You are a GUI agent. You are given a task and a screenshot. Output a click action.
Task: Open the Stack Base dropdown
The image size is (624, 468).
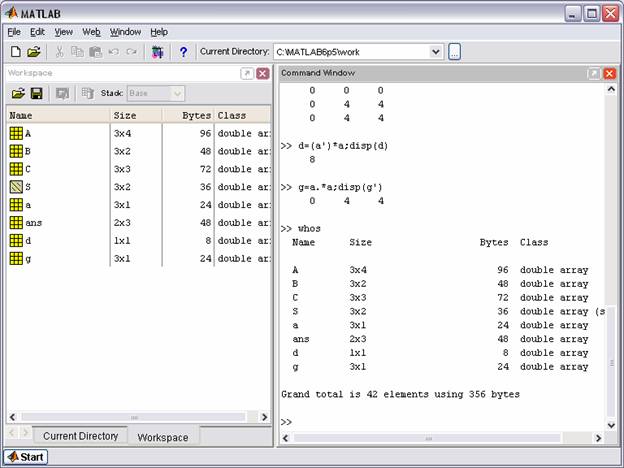tap(177, 94)
